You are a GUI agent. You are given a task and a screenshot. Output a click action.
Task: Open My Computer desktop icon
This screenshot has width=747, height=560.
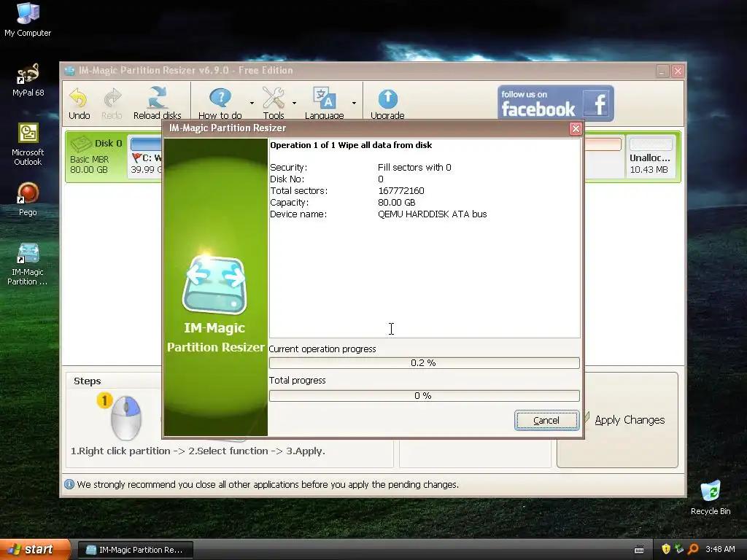point(28,20)
